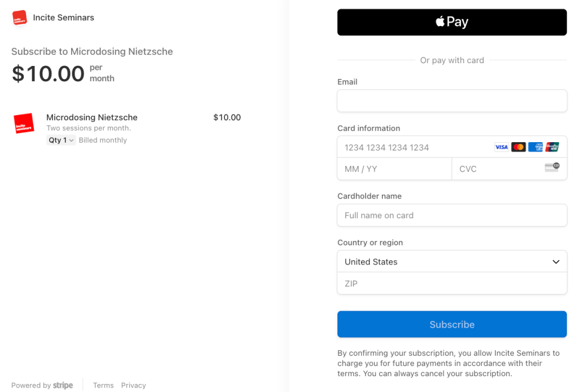The height and width of the screenshot is (392, 577).
Task: Open the Privacy link in the footer
Action: tap(134, 385)
